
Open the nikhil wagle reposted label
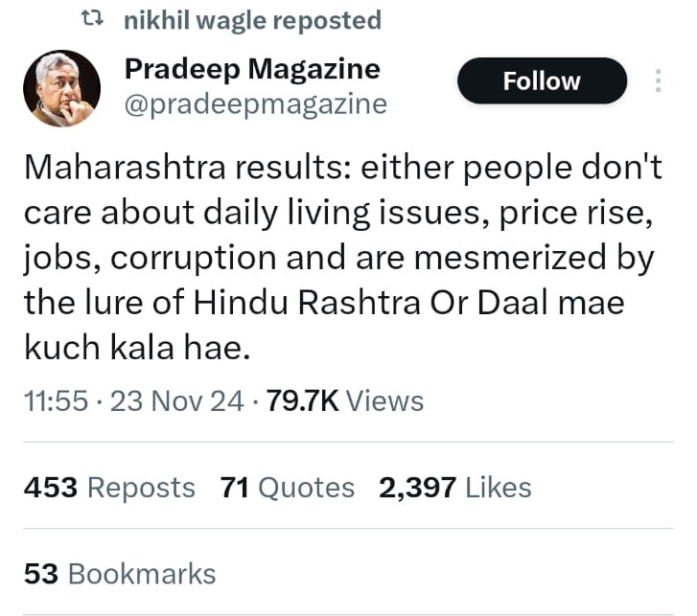point(252,20)
